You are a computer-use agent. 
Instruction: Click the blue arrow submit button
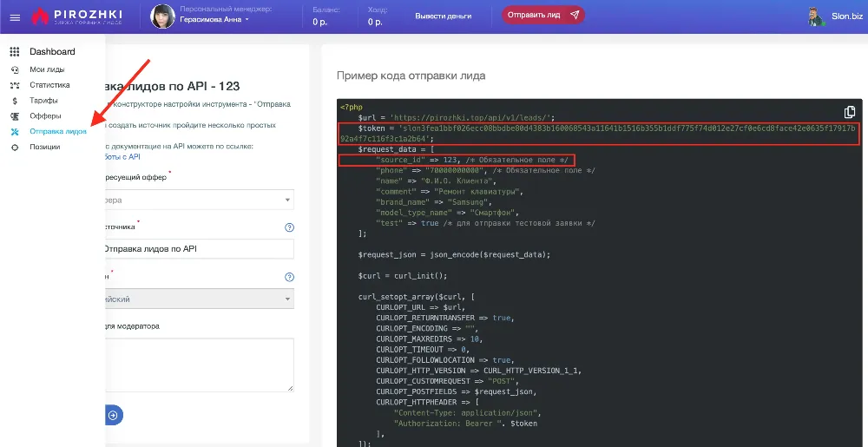pos(113,415)
